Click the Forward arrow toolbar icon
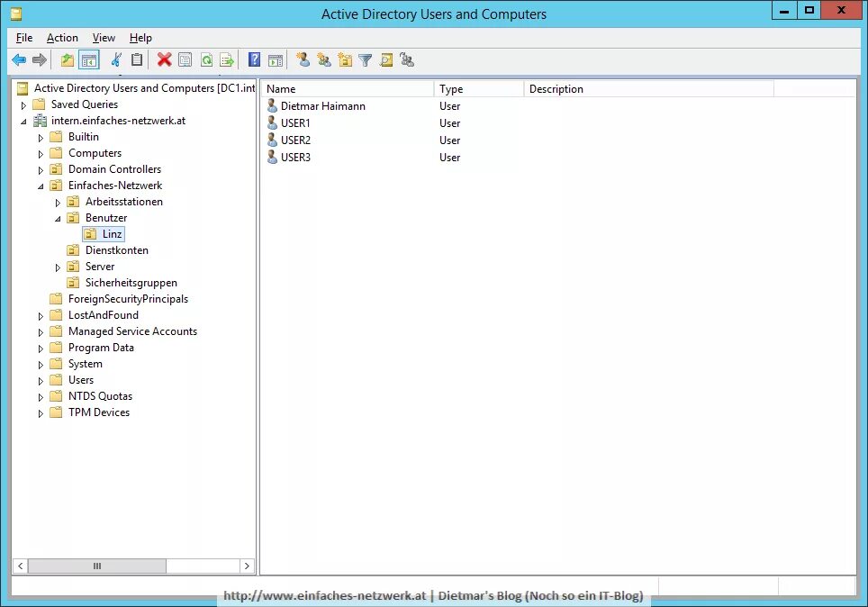868x607 pixels. (x=40, y=59)
